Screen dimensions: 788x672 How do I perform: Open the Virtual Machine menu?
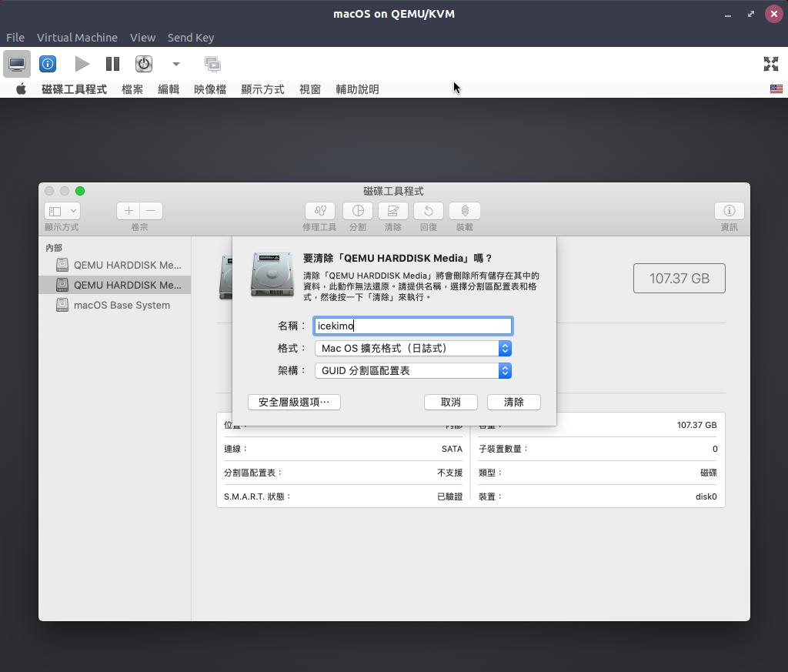(77, 38)
